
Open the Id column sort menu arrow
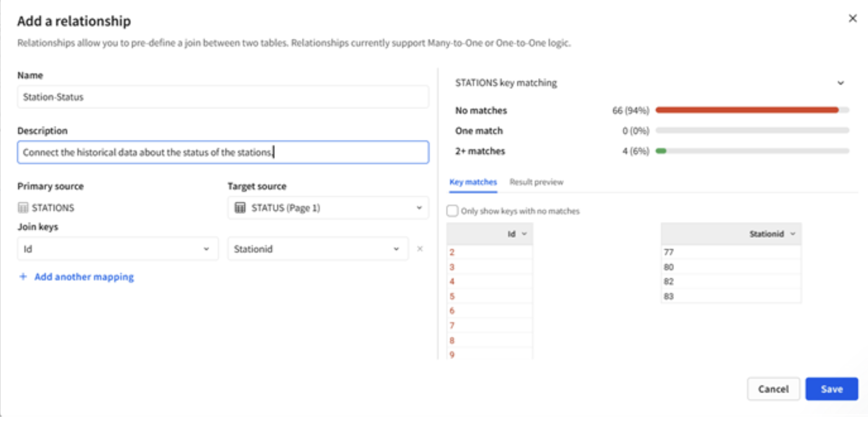(x=524, y=234)
